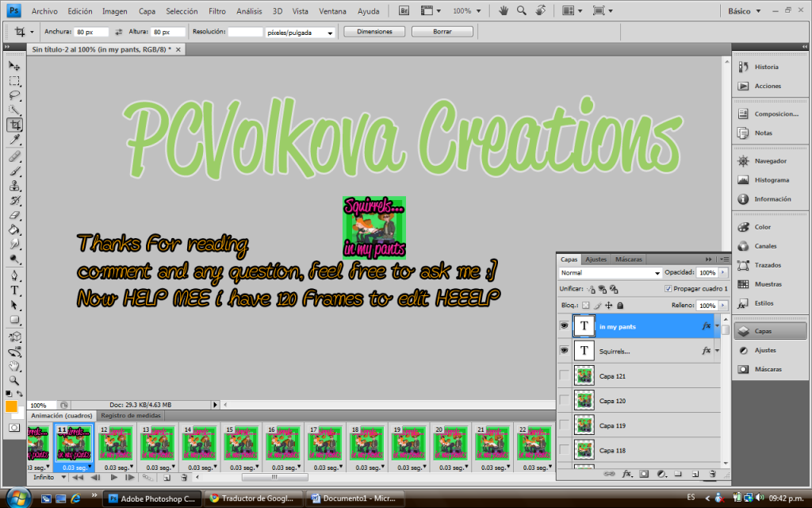Screen dimensions: 812x508
Task: Switch to the Ajustes tab
Action: pyautogui.click(x=596, y=260)
